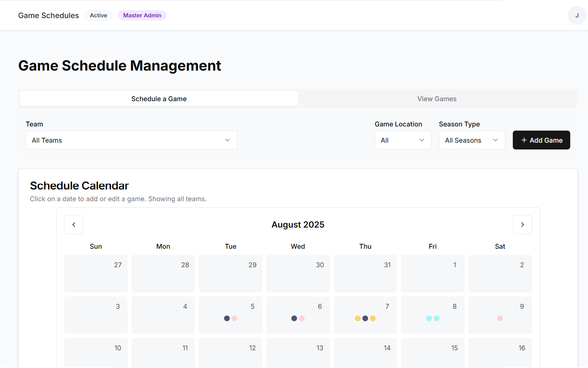
Task: Click the pink dot on August 6
Action: (x=302, y=318)
